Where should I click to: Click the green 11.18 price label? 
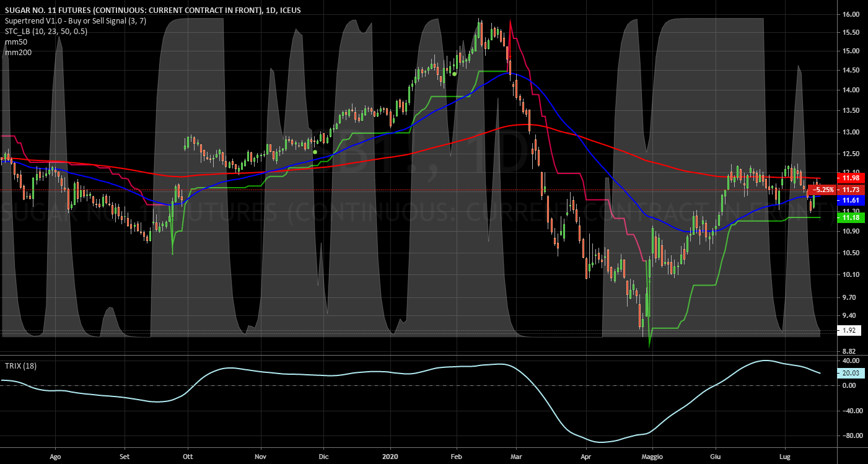pos(850,218)
